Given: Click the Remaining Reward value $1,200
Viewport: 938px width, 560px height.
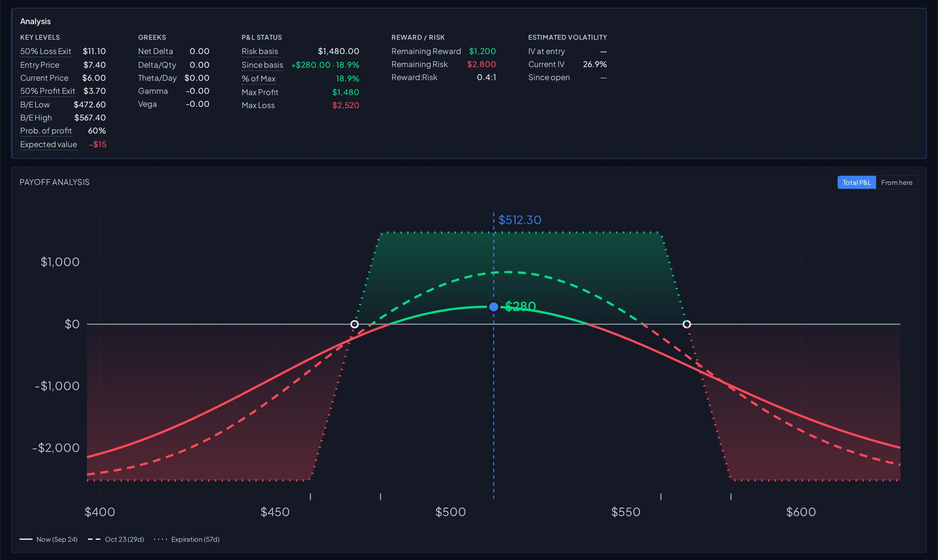Looking at the screenshot, I should pyautogui.click(x=482, y=51).
